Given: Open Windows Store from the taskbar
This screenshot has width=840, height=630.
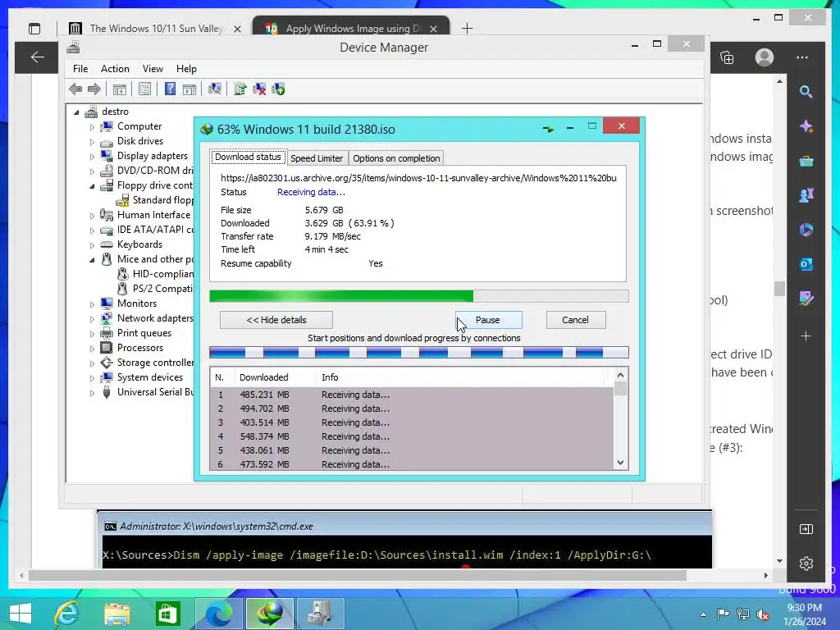Looking at the screenshot, I should pos(167,614).
